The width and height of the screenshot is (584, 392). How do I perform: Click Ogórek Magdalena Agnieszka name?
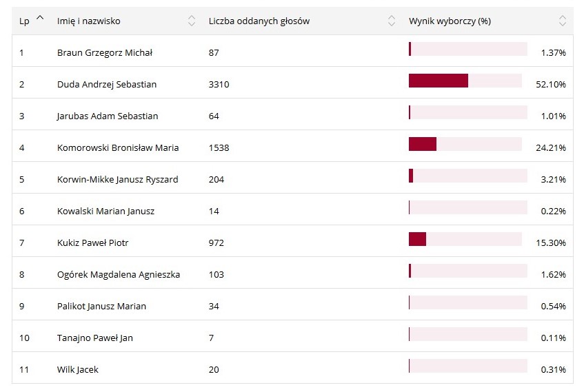(119, 275)
